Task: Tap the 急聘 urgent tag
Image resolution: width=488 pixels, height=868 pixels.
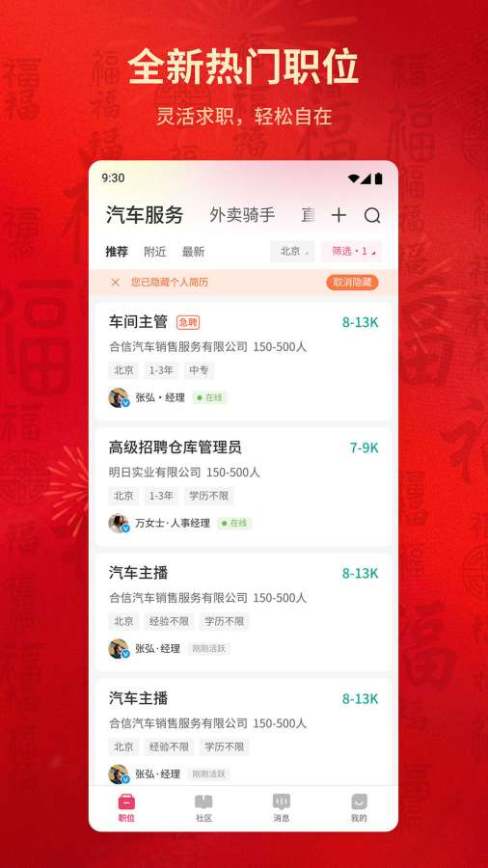Action: [x=188, y=322]
